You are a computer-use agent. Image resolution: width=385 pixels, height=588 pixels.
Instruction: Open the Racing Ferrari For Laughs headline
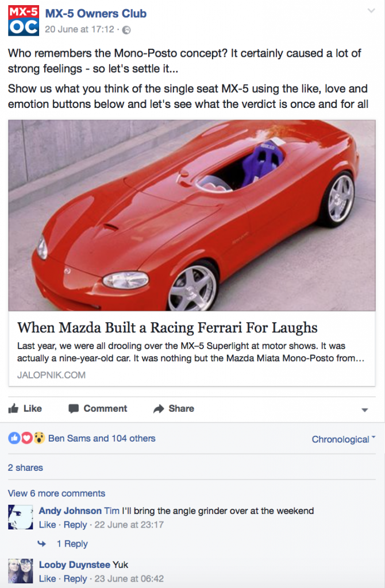[x=167, y=327]
